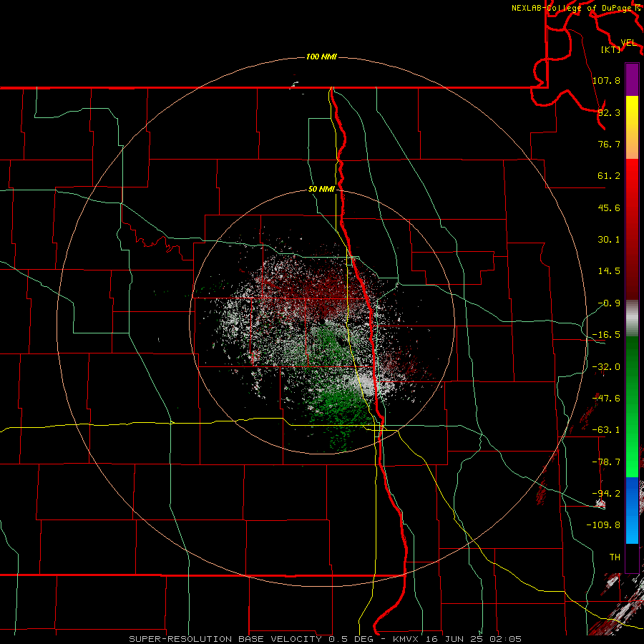Click the 14.5 legend value
This screenshot has height=644, width=644.
point(609,271)
